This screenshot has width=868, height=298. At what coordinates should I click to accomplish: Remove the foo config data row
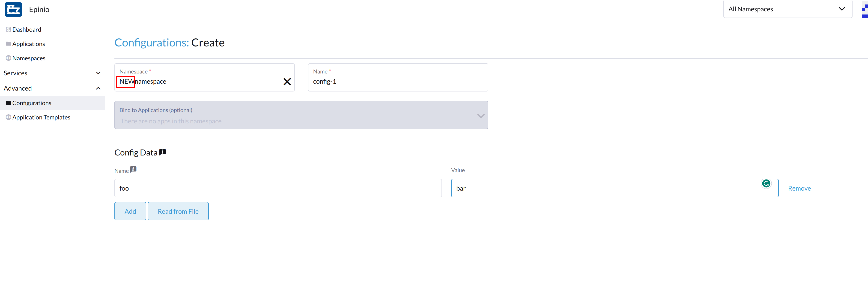click(799, 188)
